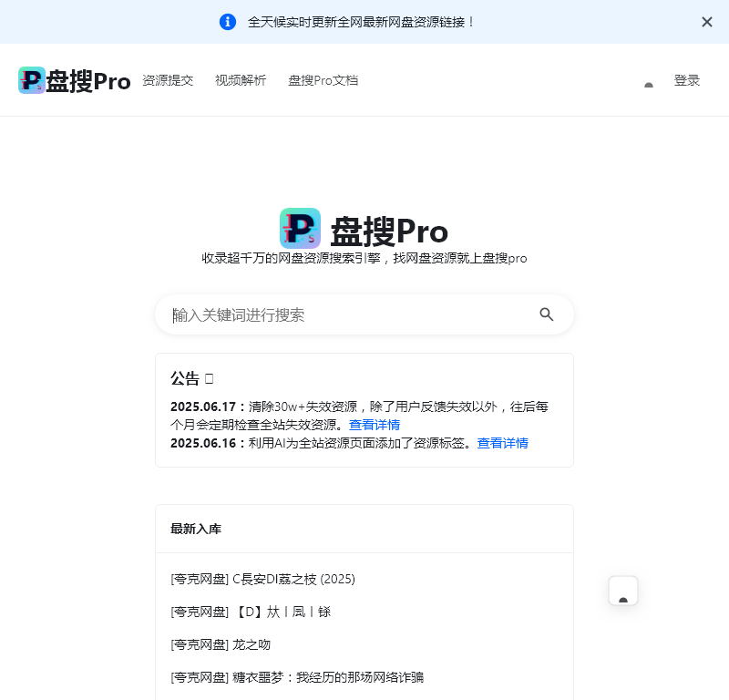The image size is (729, 700).
Task: Click the magnifier icon to search
Action: pos(547,314)
